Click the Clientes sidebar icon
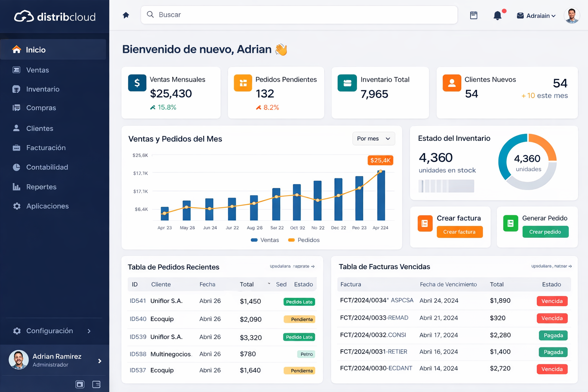Image resolution: width=588 pixels, height=392 pixels. click(x=16, y=128)
